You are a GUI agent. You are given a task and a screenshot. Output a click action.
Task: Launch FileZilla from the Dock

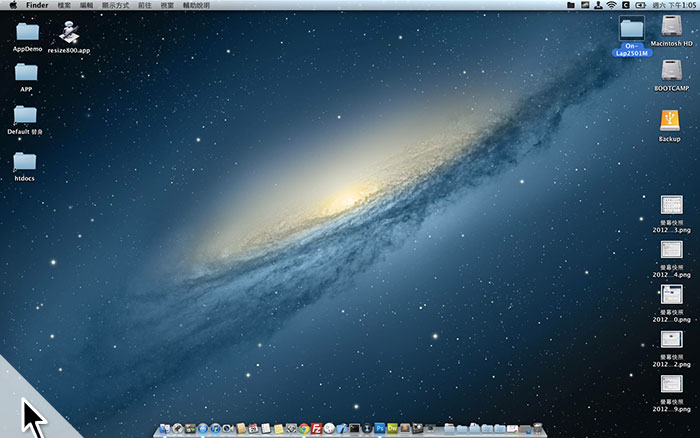tap(317, 429)
